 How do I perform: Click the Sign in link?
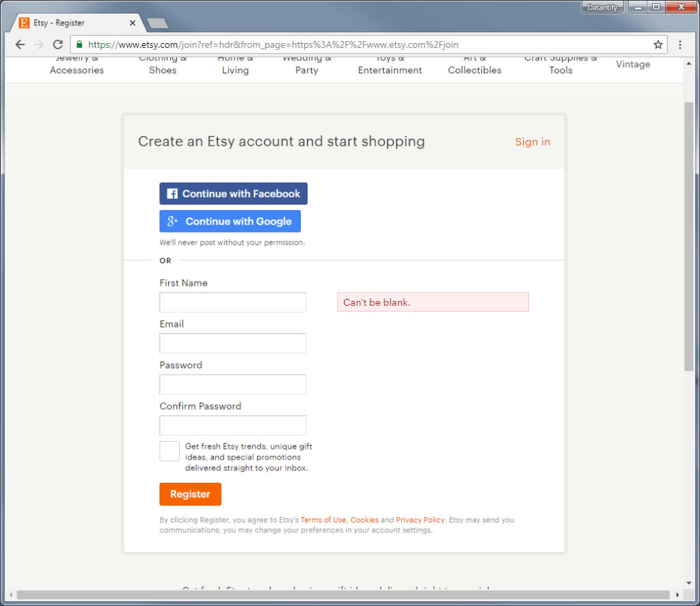[533, 142]
